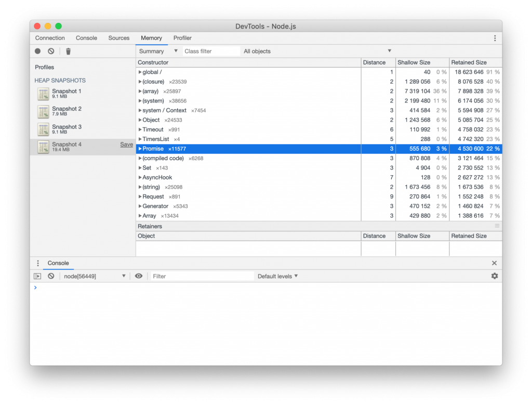Click the Save link for Snapshot 4

point(126,145)
